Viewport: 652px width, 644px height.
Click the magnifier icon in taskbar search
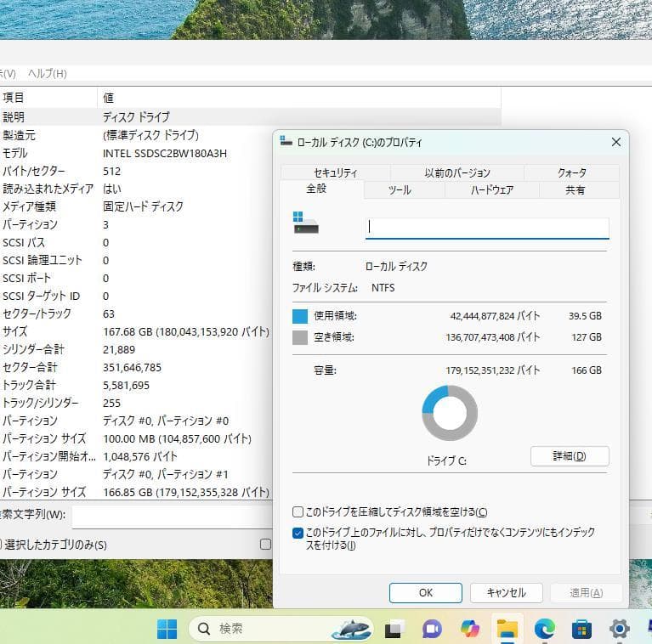[203, 629]
